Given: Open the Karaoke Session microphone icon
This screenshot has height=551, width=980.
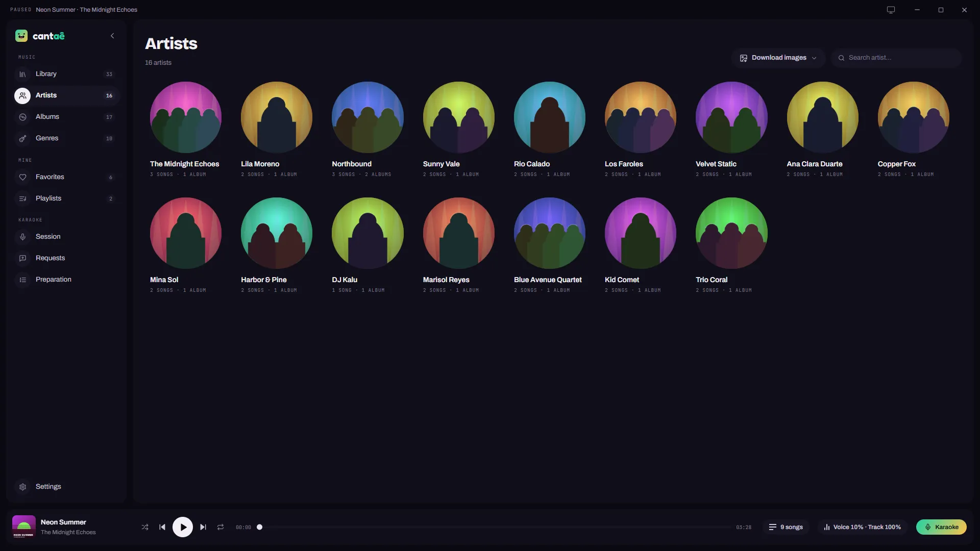Looking at the screenshot, I should (x=22, y=237).
